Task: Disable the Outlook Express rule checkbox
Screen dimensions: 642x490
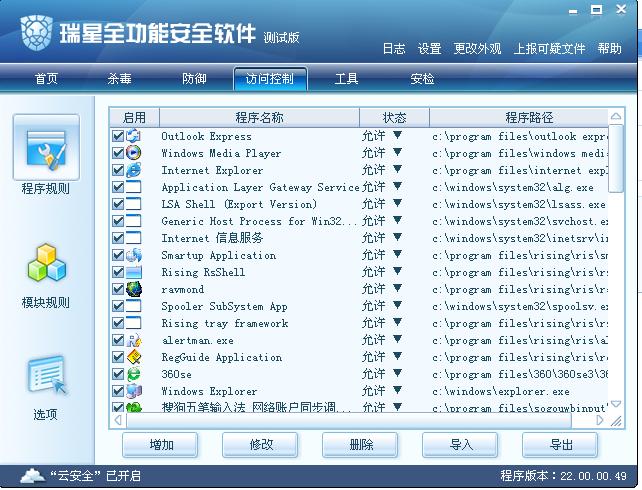Action: (x=118, y=135)
